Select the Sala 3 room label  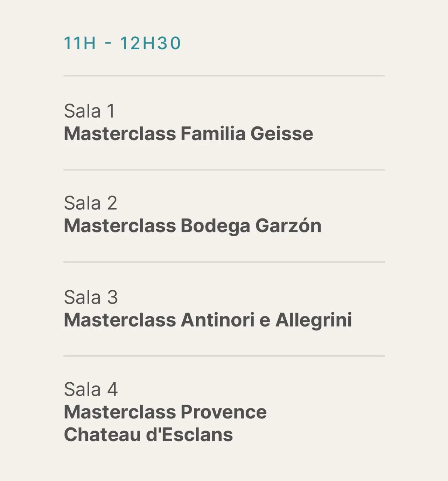click(x=91, y=297)
